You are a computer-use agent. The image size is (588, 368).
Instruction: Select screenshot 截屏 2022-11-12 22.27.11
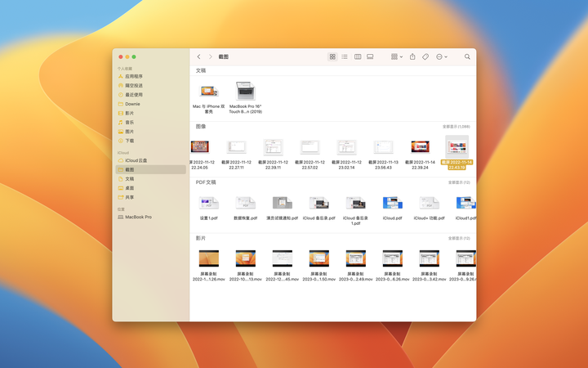tap(236, 153)
